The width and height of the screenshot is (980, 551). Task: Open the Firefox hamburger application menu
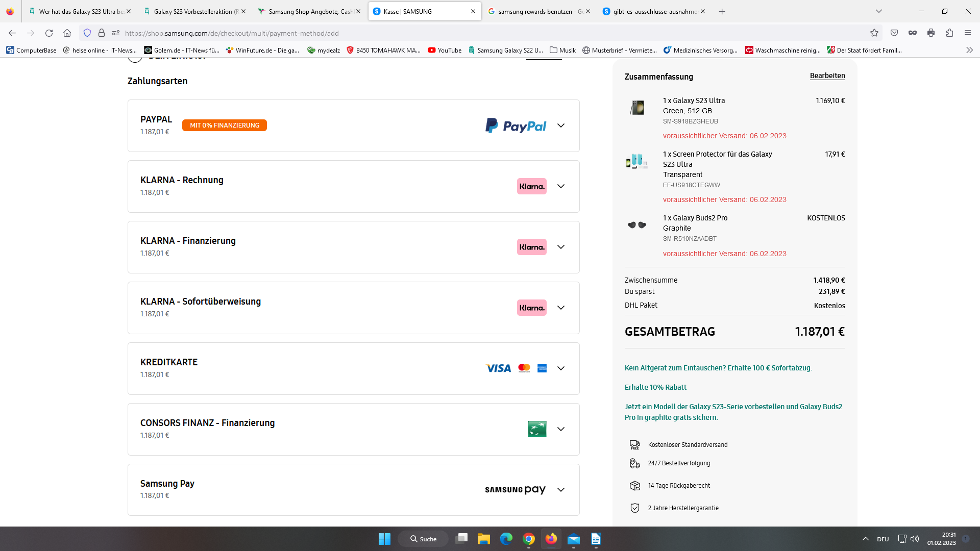click(968, 33)
